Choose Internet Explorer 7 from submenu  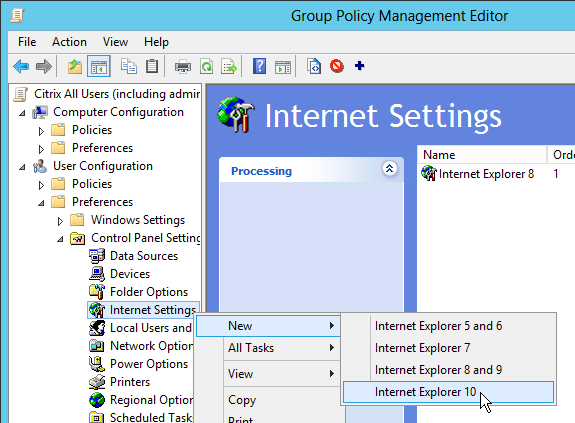click(448, 348)
